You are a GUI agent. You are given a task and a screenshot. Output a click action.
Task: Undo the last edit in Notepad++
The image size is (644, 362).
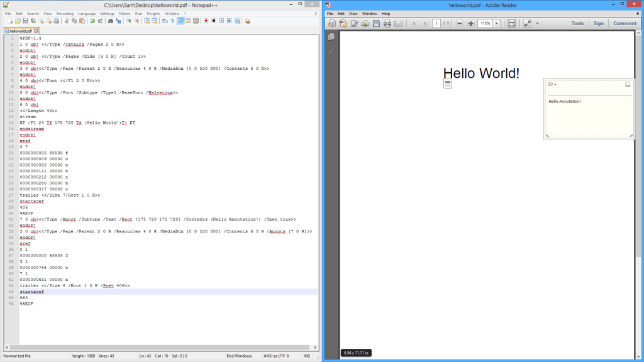coord(92,22)
